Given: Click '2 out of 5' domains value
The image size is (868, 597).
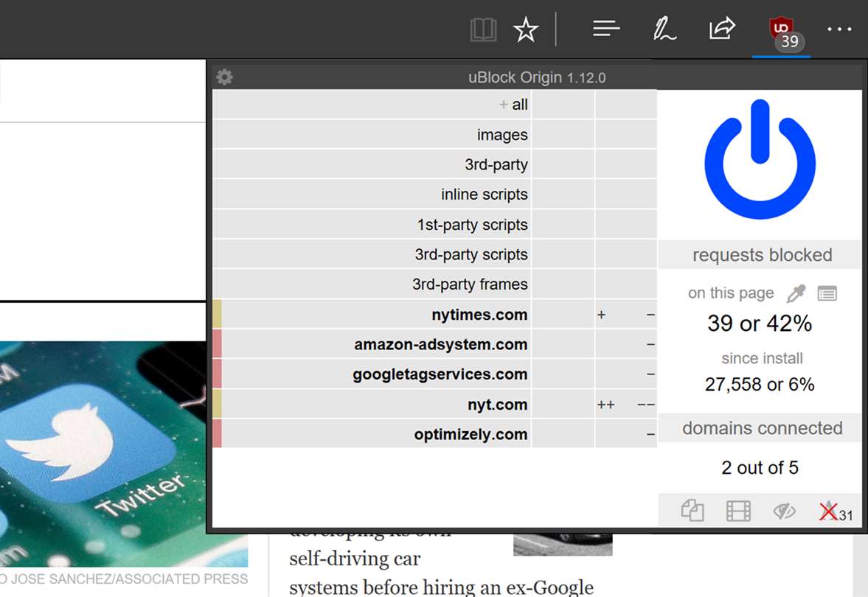Looking at the screenshot, I should (760, 467).
